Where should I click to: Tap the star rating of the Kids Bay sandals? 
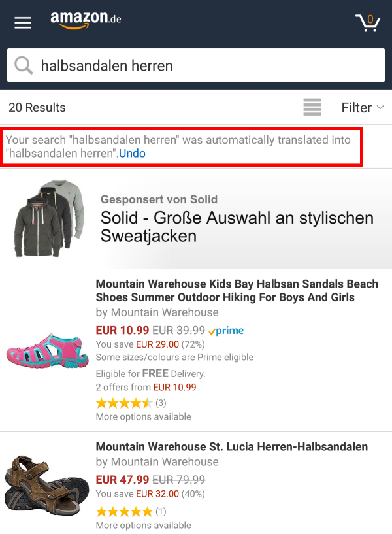coord(124,403)
